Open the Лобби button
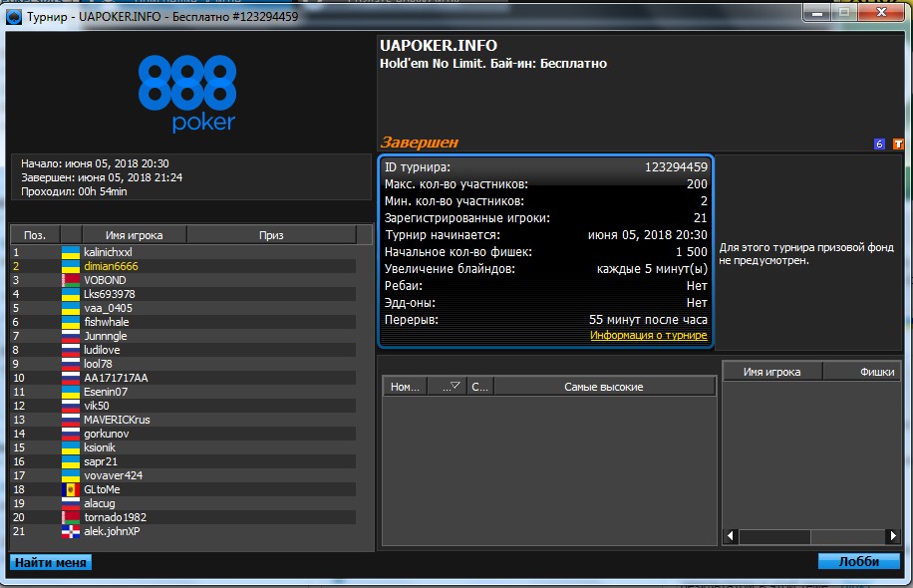This screenshot has width=913, height=588. [x=859, y=561]
